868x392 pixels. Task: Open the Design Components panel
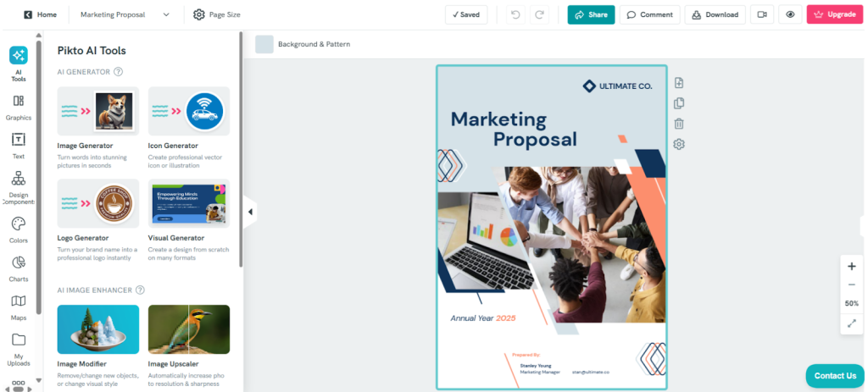19,187
